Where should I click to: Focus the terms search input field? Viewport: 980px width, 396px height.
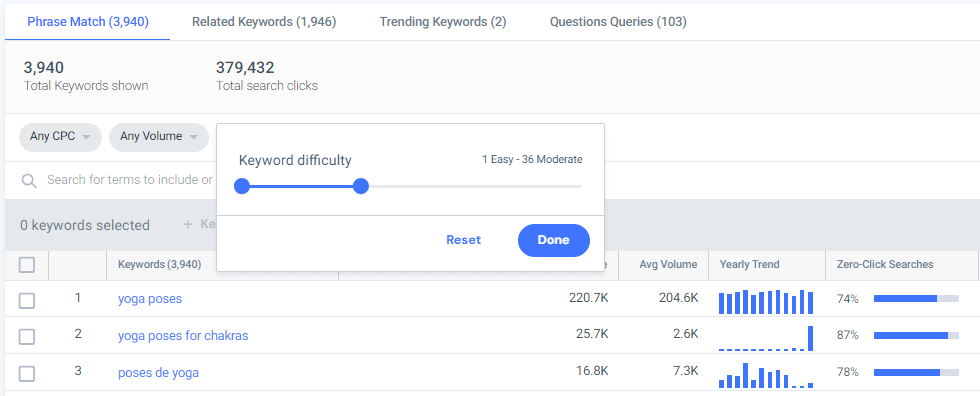(x=130, y=180)
